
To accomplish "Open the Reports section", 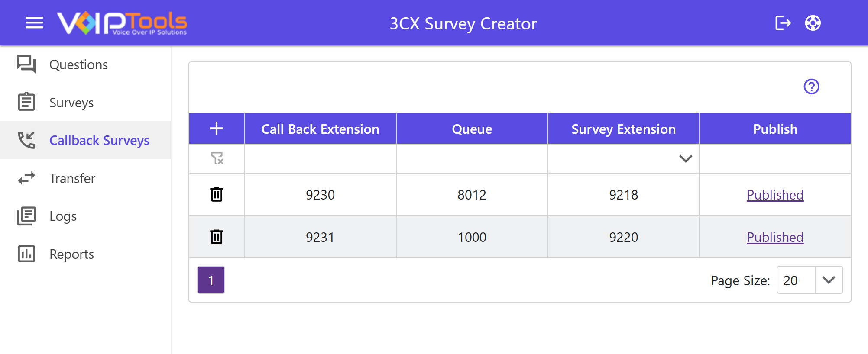I will click(72, 254).
